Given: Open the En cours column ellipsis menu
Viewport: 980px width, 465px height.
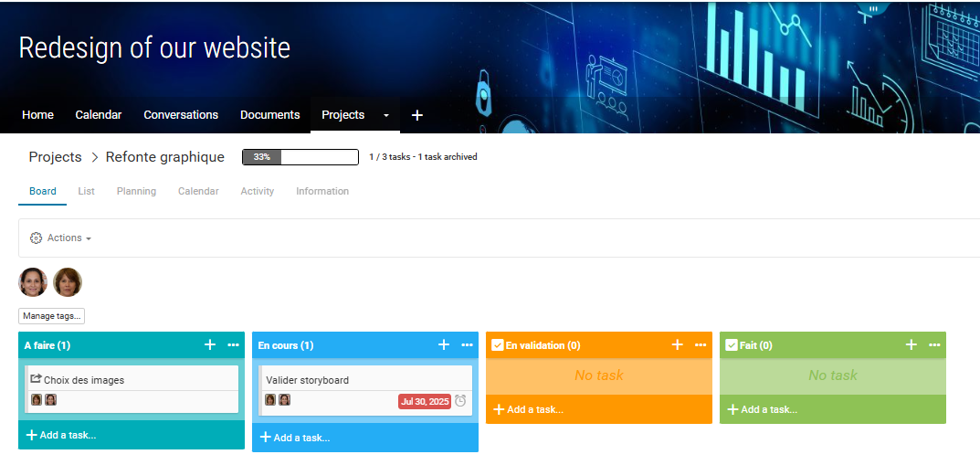Looking at the screenshot, I should point(467,344).
